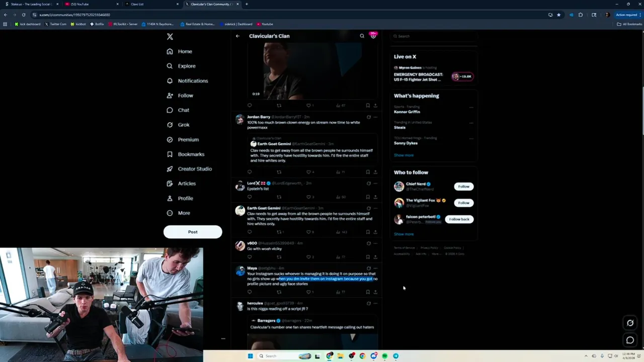The image size is (644, 362).
Task: Bookmark Maya's post
Action: coord(368,292)
